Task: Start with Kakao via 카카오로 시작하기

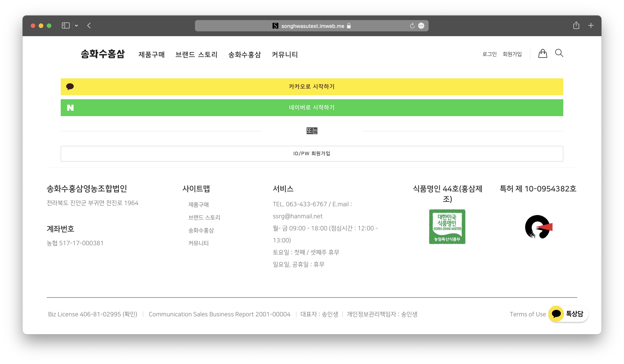Action: click(x=312, y=87)
